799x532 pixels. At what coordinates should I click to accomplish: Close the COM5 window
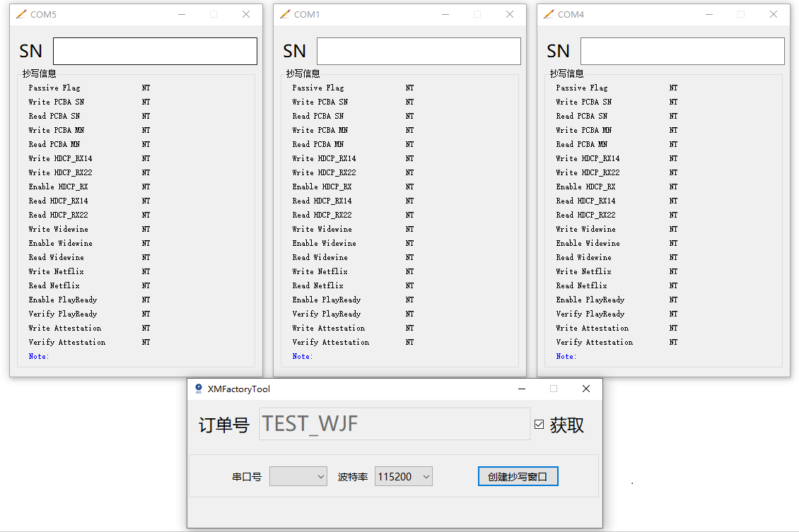coord(246,14)
